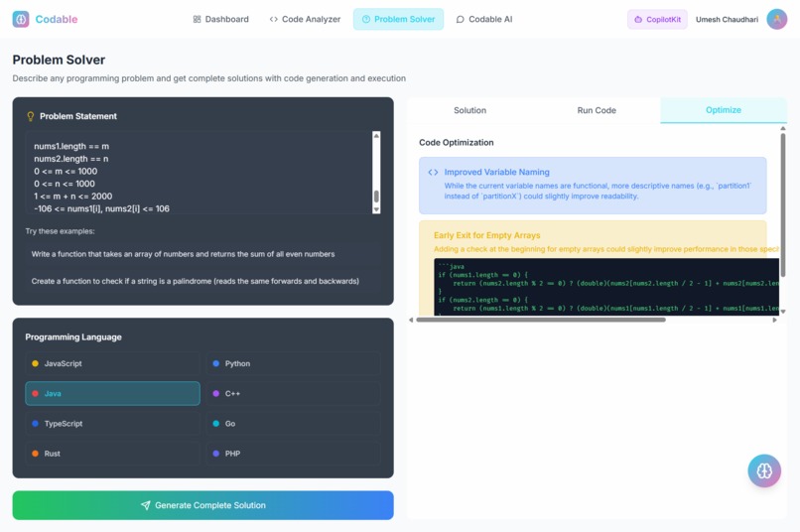
Task: Switch to the Run Code tab
Action: point(597,110)
